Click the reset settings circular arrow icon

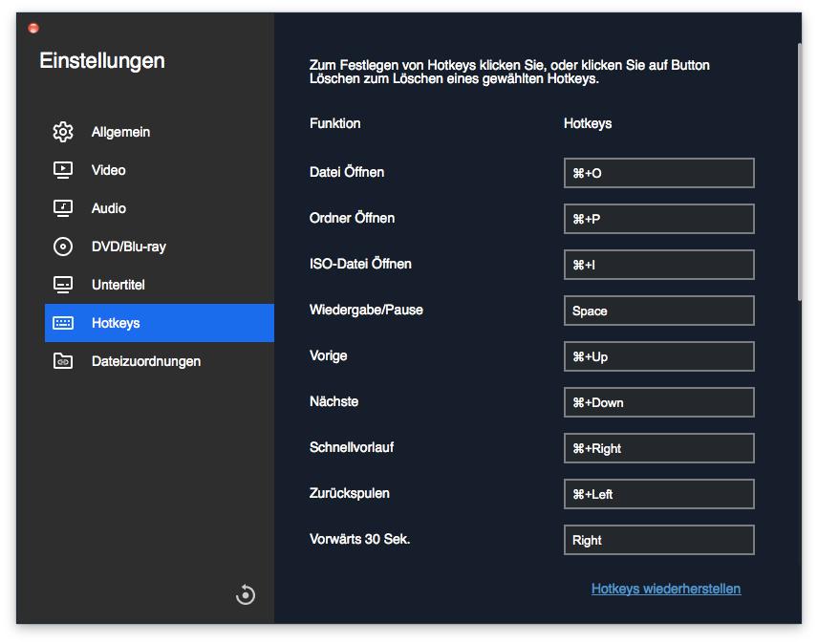pyautogui.click(x=246, y=595)
